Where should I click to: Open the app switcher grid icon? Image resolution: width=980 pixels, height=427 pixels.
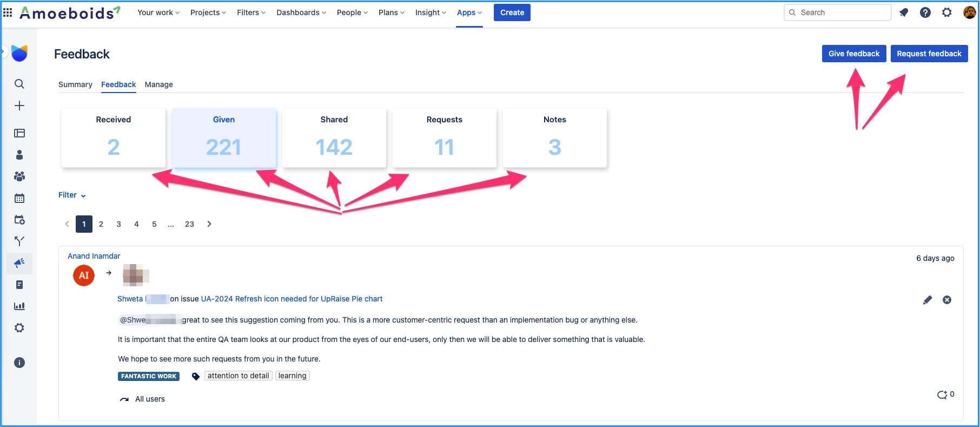[x=8, y=12]
